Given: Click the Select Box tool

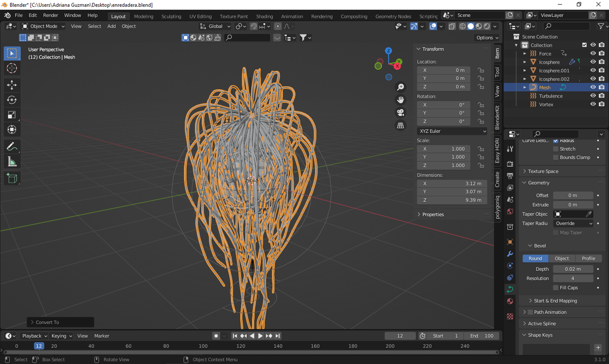Looking at the screenshot, I should [12, 53].
